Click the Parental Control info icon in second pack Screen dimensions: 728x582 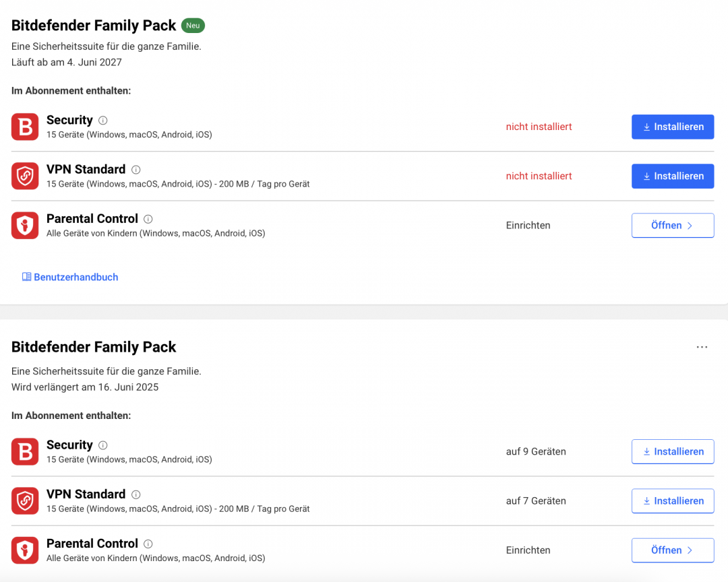tap(148, 544)
